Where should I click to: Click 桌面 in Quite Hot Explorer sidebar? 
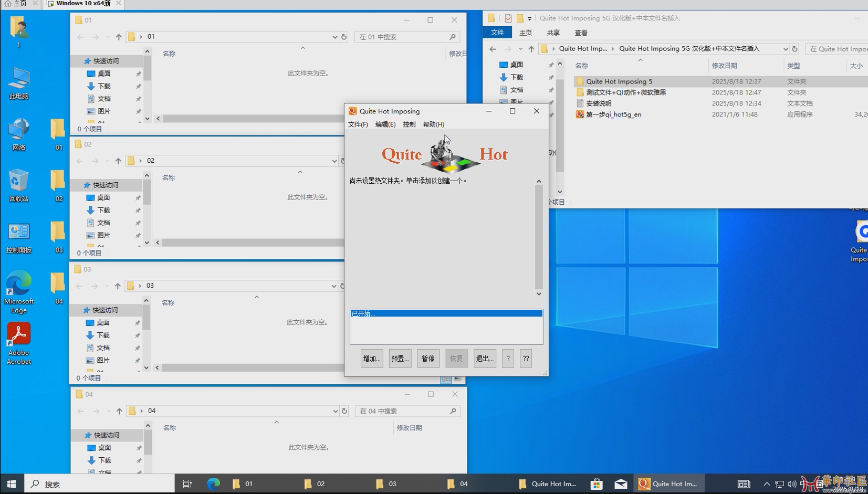[x=517, y=65]
